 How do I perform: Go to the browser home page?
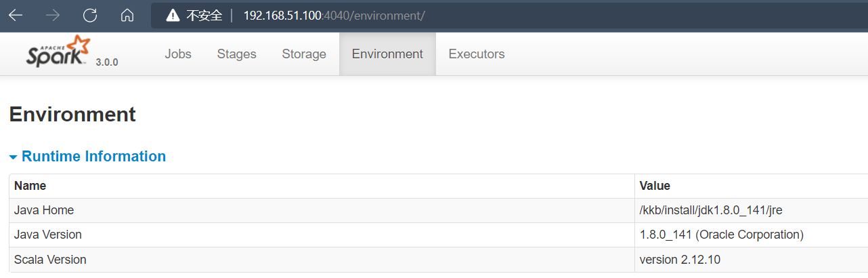pyautogui.click(x=127, y=15)
